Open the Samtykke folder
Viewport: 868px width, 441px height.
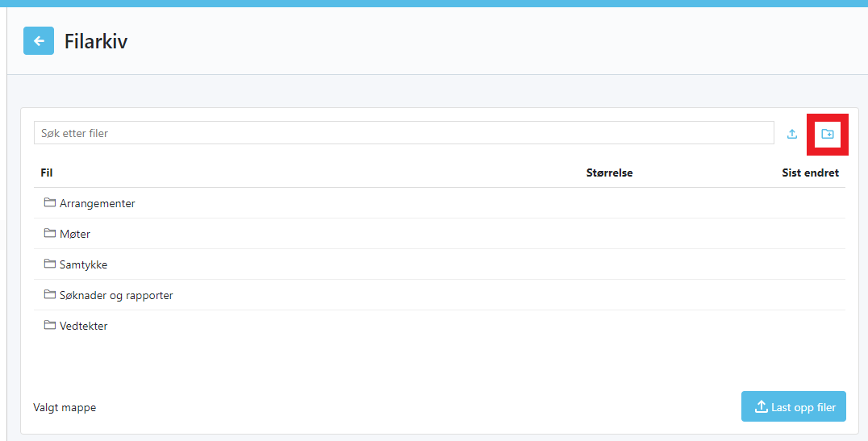[x=83, y=265]
